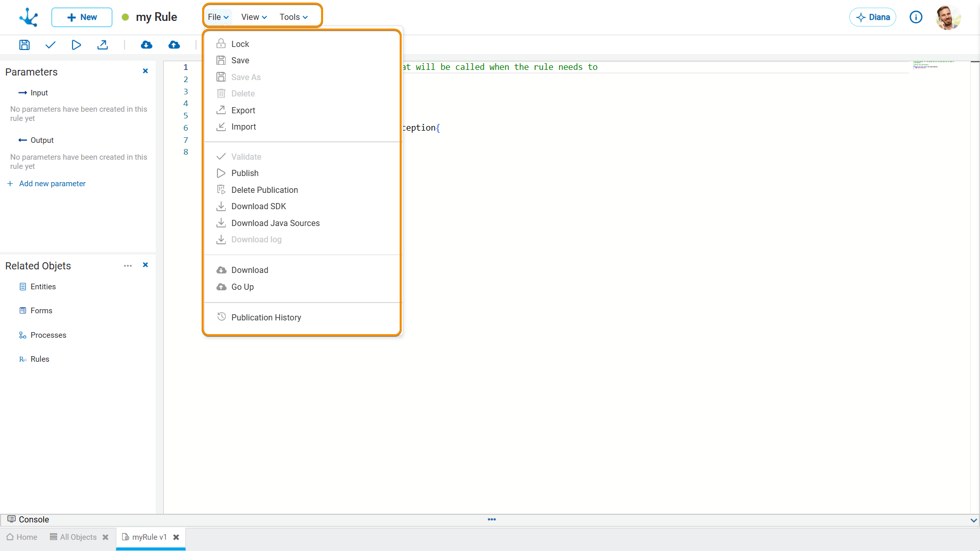This screenshot has height=551, width=980.
Task: Click the Console label
Action: [x=34, y=519]
